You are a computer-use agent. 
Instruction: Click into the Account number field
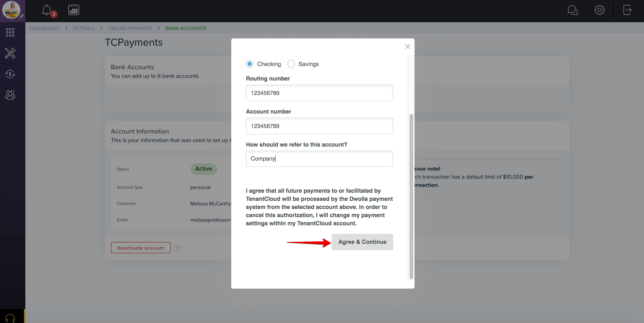319,126
